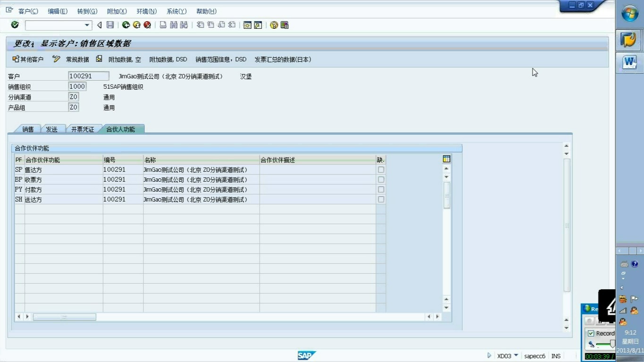Toggle the default checkbox in PY 付款方 row

click(381, 189)
